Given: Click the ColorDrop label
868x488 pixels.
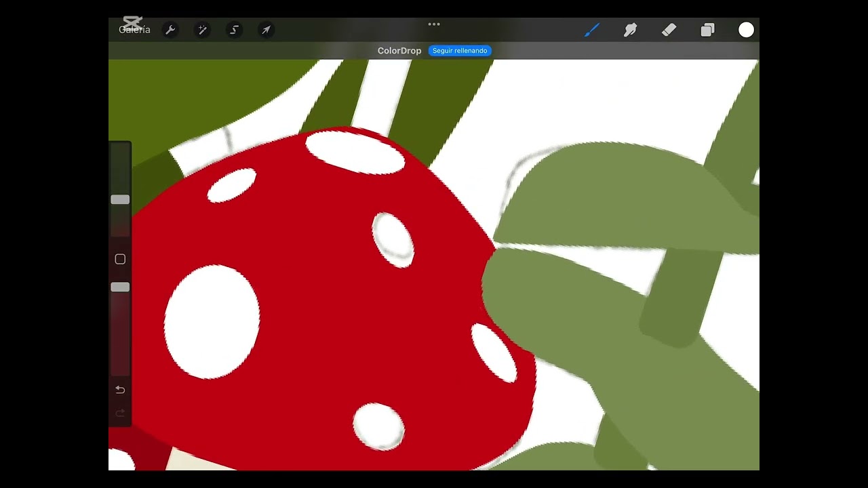Looking at the screenshot, I should coord(399,51).
